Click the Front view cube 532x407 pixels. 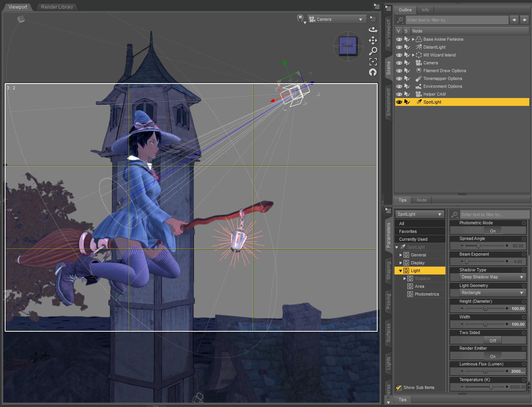[x=348, y=46]
